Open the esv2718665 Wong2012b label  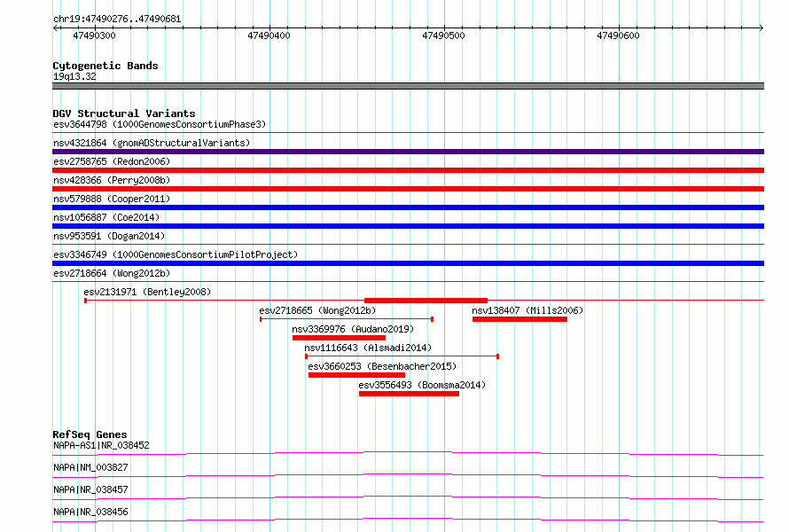(317, 310)
